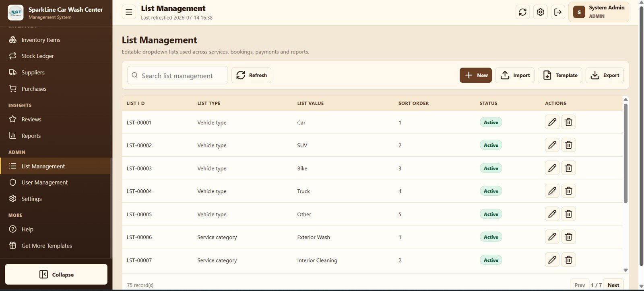Download the Template file button
The image size is (644, 291).
click(x=560, y=75)
